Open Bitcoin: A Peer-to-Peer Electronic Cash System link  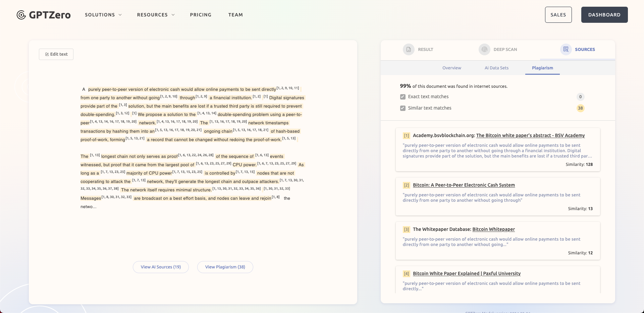464,185
